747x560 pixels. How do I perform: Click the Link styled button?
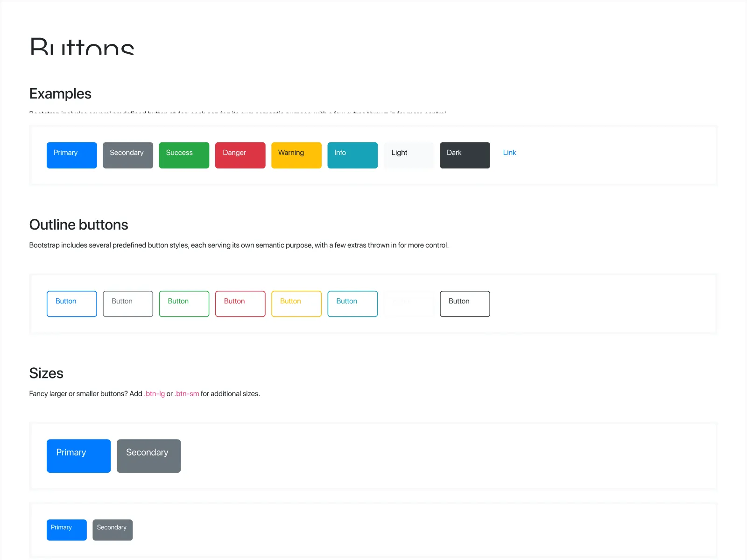(x=509, y=153)
